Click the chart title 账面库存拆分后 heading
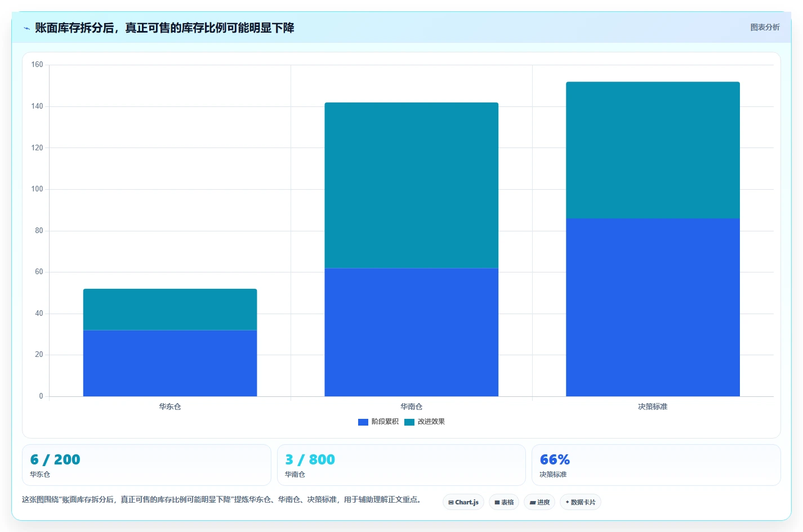The image size is (803, 532). 164,28
